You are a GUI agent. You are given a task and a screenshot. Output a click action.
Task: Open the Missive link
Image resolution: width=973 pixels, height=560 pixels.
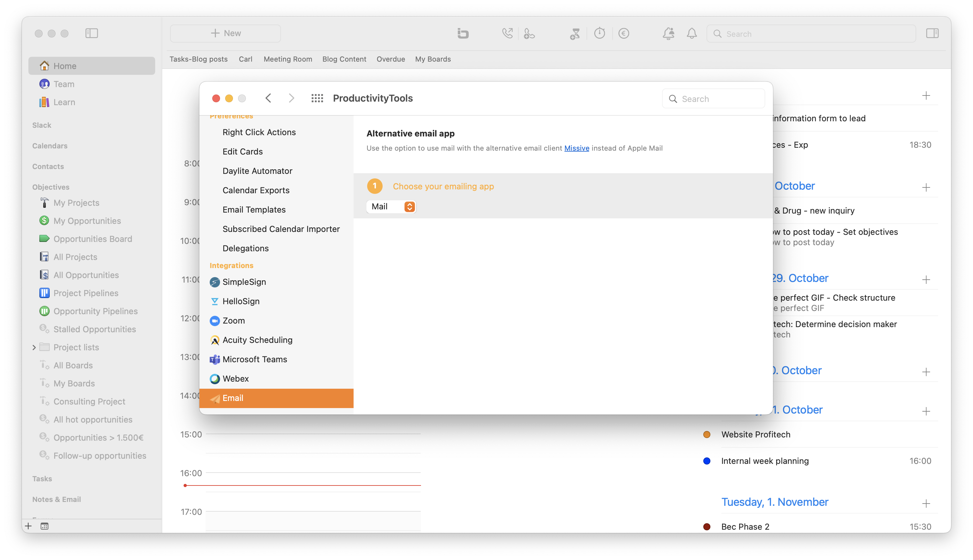(x=577, y=148)
